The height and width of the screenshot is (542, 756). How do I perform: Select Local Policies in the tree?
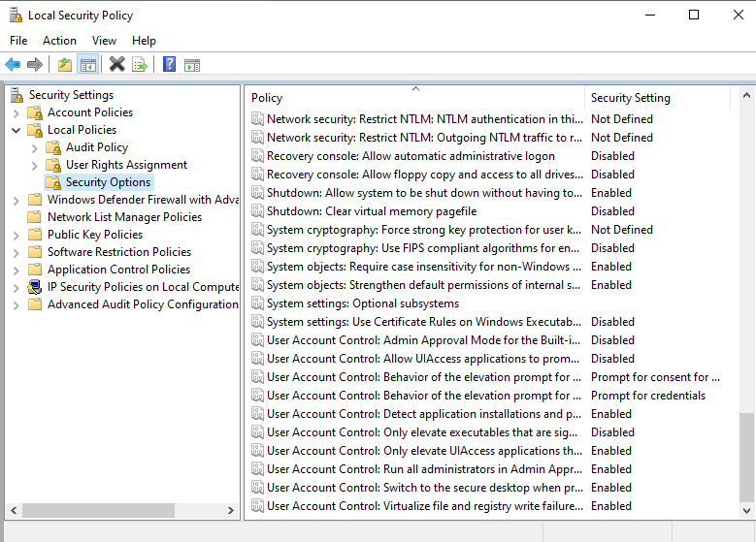(x=82, y=130)
